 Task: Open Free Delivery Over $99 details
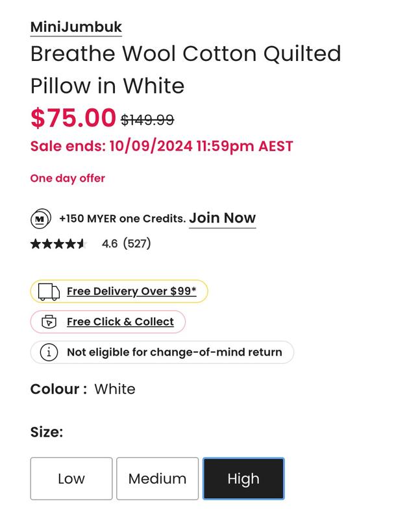pos(131,291)
